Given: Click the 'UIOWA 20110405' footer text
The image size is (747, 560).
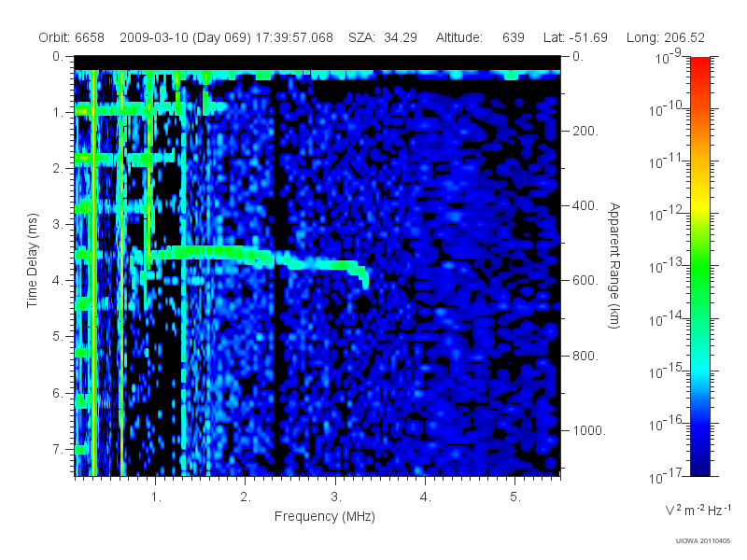Looking at the screenshot, I should point(703,541).
